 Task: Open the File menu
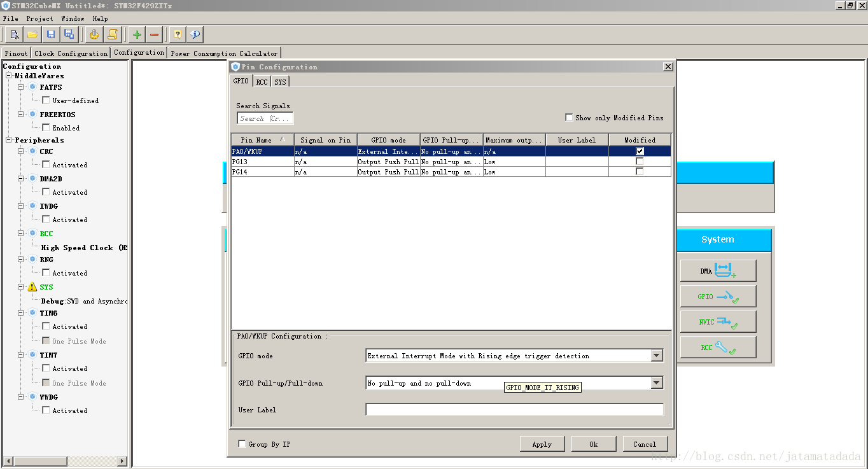click(10, 18)
